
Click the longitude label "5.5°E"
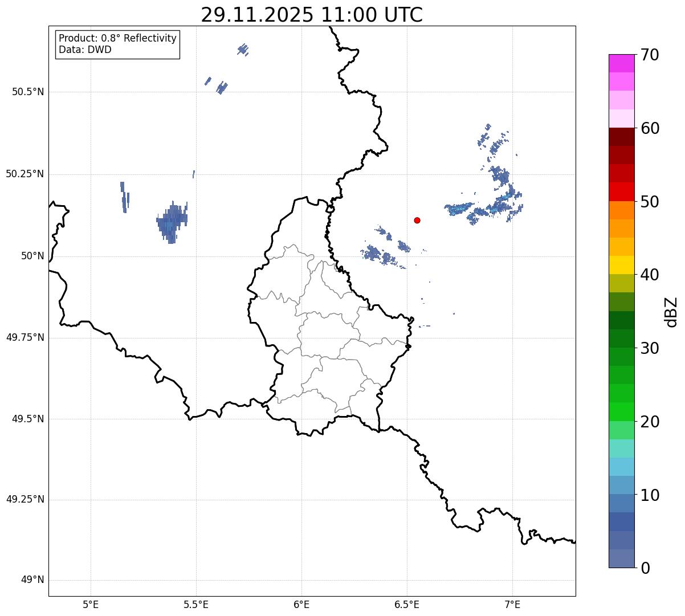point(196,604)
